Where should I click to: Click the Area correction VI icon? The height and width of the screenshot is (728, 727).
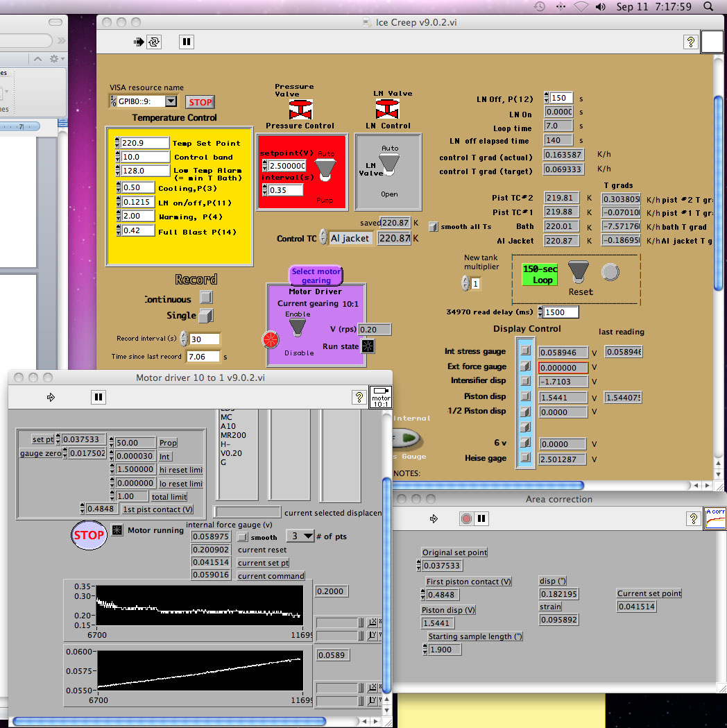tap(715, 518)
